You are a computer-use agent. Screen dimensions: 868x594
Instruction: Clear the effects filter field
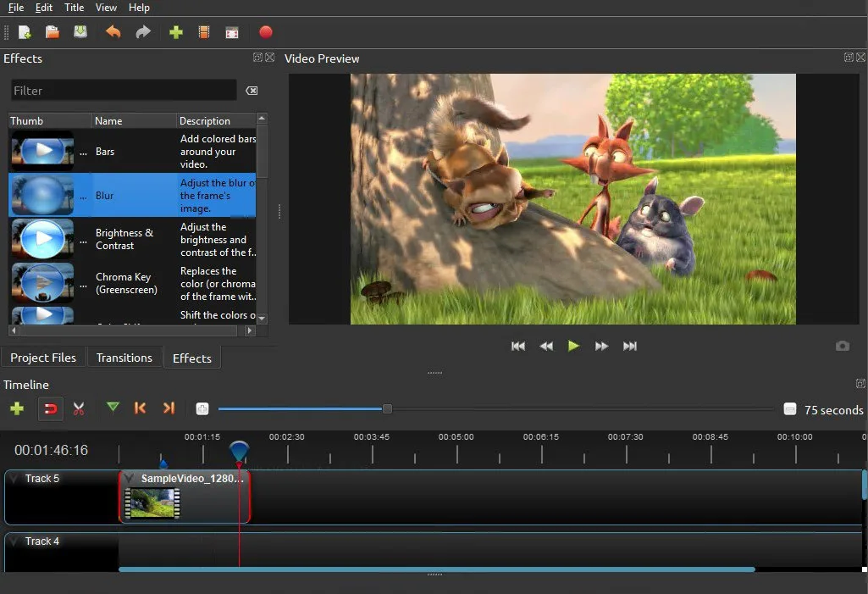point(252,90)
